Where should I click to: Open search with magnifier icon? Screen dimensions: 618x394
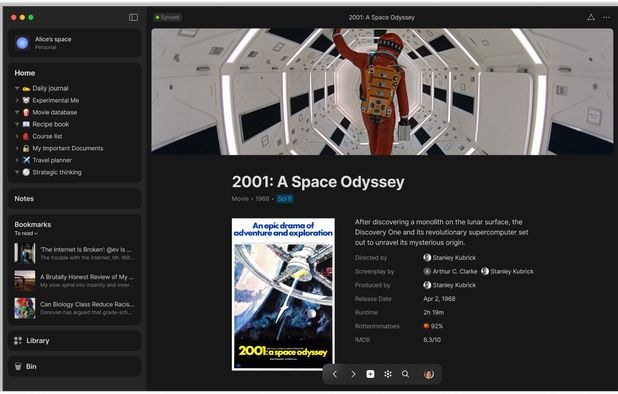[405, 374]
